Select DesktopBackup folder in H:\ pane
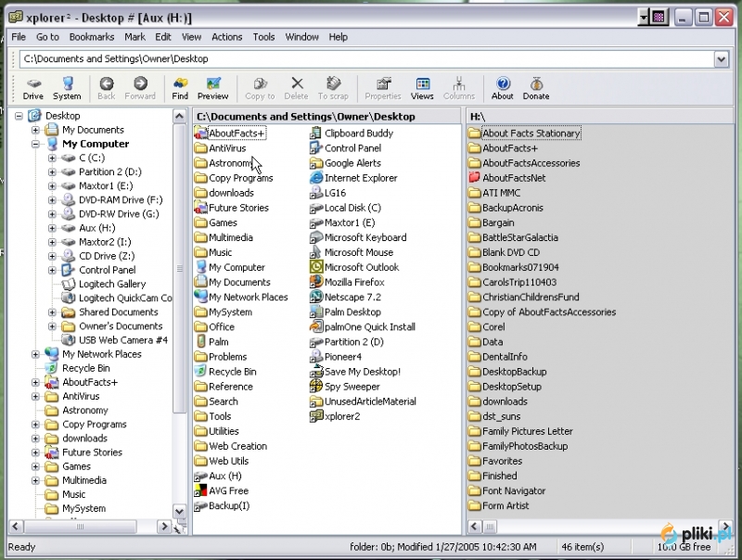 pos(507,372)
